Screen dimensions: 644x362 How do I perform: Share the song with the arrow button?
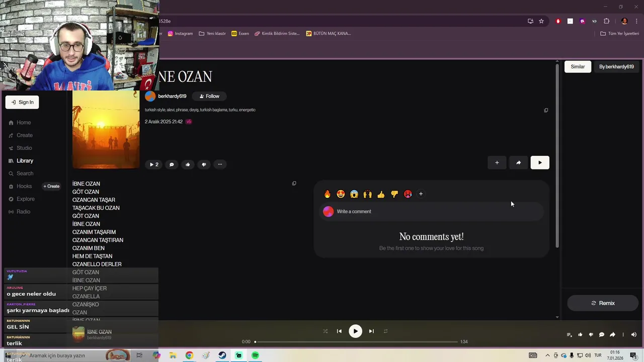518,162
